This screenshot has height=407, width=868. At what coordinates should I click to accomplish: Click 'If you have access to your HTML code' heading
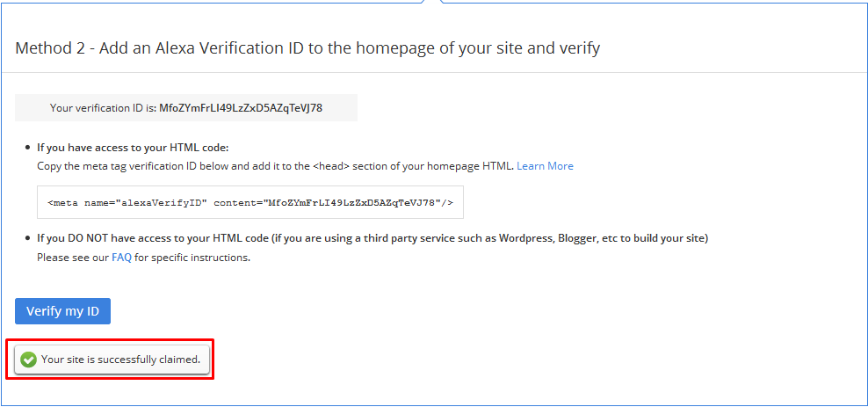[x=133, y=148]
